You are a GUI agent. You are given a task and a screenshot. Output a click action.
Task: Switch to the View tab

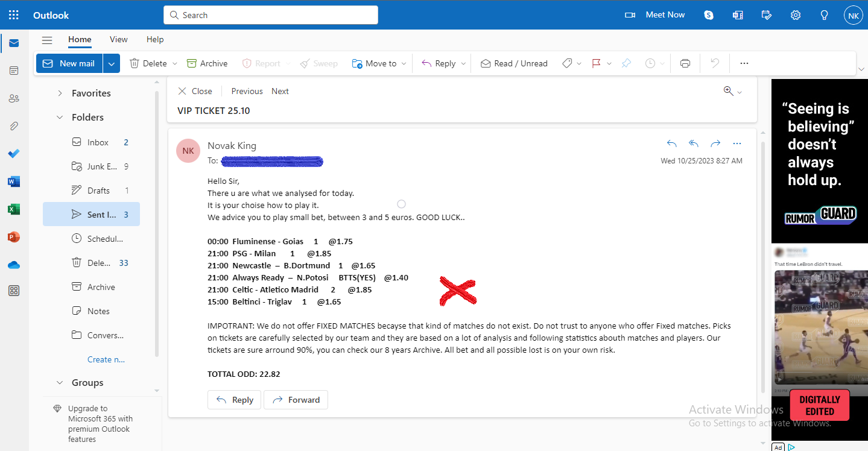[x=119, y=40]
